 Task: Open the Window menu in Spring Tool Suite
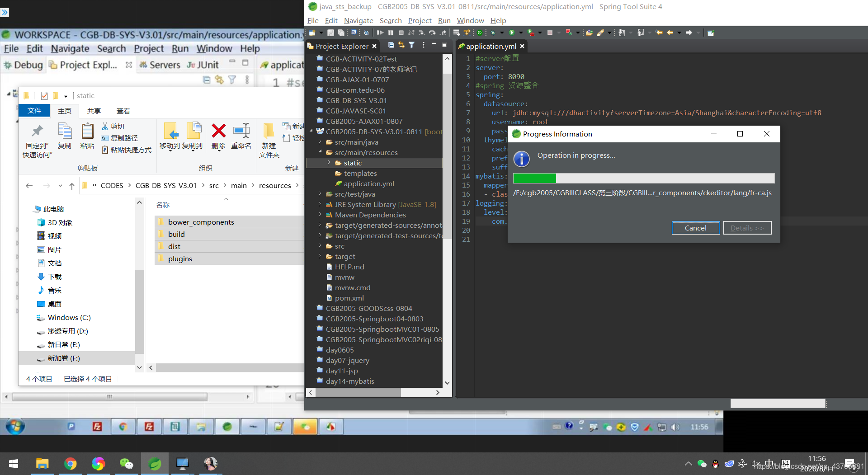pos(470,20)
